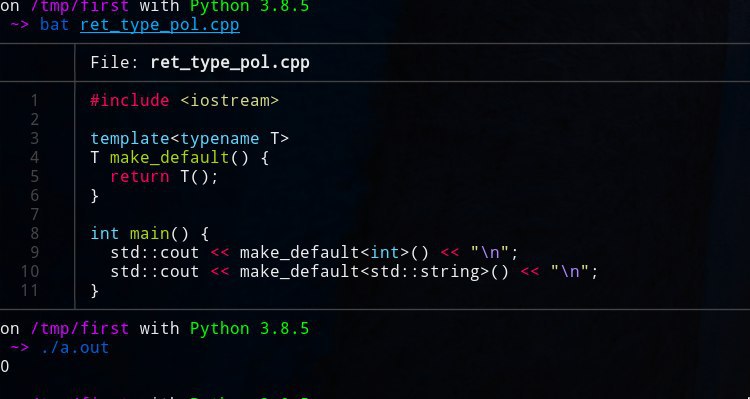
Task: Click line number 9 in the gutter
Action: [x=34, y=253]
